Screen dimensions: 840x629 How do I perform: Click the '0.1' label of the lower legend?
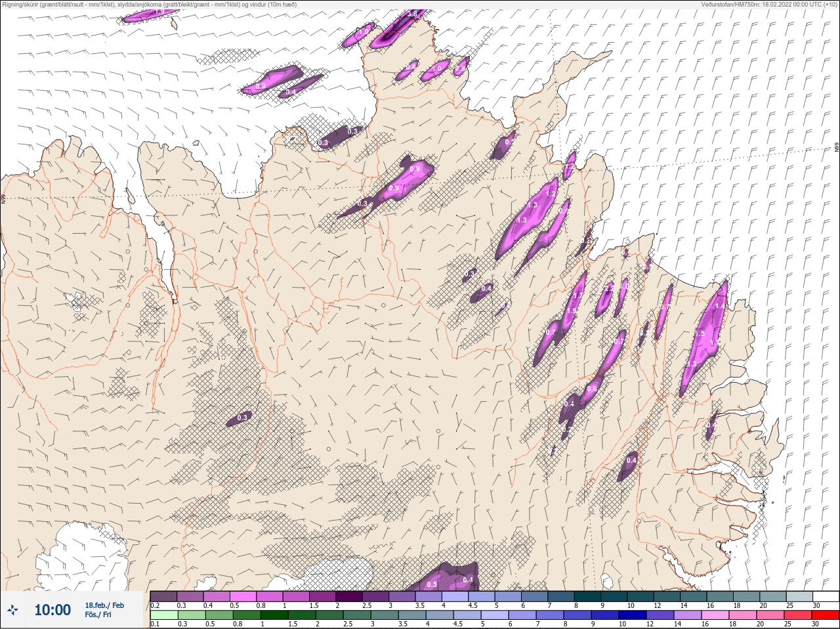155,624
